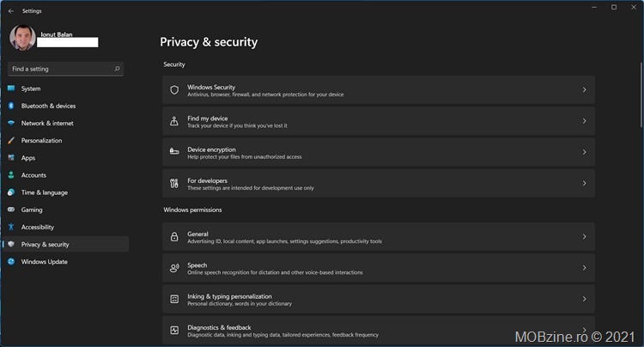Expand Windows Security with its chevron
The width and height of the screenshot is (644, 347).
[x=584, y=89]
